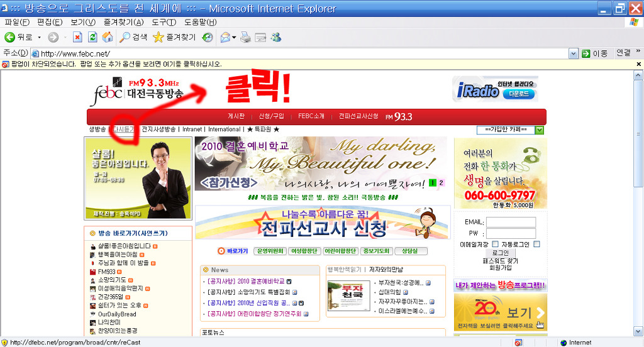The height and width of the screenshot is (347, 644).
Task: Open Favorites (즐겨찾기) star button
Action: tap(174, 37)
